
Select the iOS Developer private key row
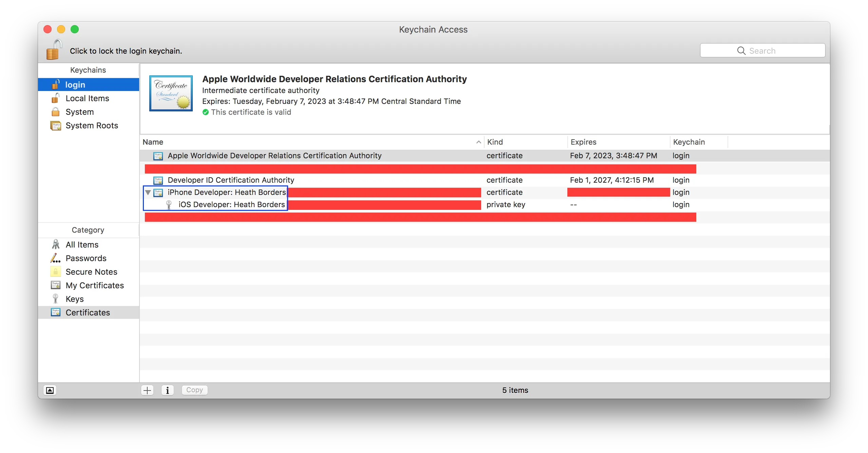231,205
